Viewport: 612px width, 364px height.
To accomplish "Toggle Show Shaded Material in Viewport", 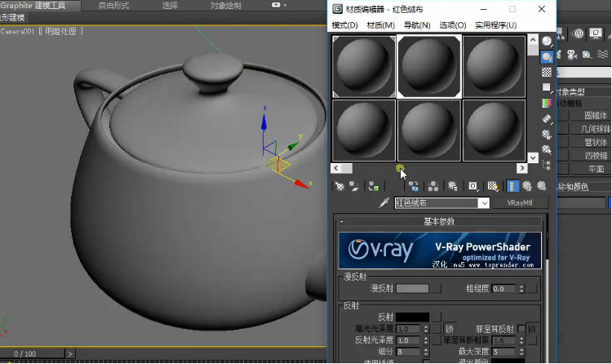I will coord(493,186).
